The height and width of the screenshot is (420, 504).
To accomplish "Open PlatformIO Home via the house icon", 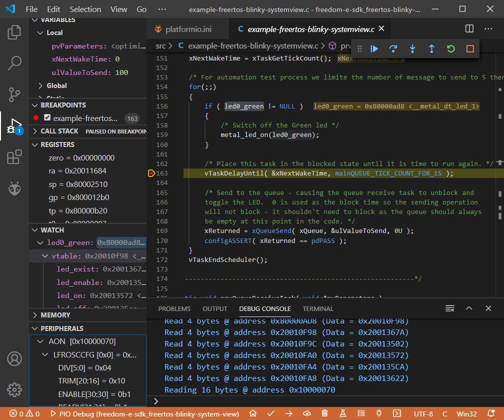I will (252, 414).
